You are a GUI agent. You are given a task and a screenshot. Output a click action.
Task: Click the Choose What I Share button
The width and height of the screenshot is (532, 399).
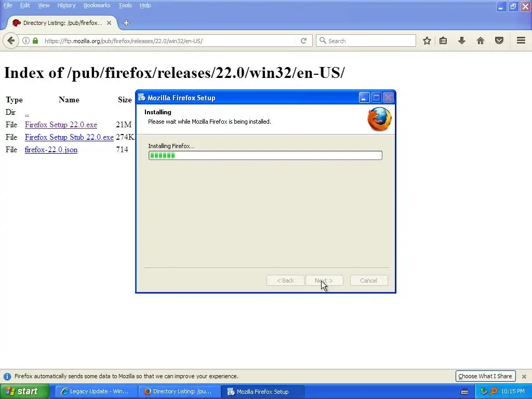click(485, 376)
